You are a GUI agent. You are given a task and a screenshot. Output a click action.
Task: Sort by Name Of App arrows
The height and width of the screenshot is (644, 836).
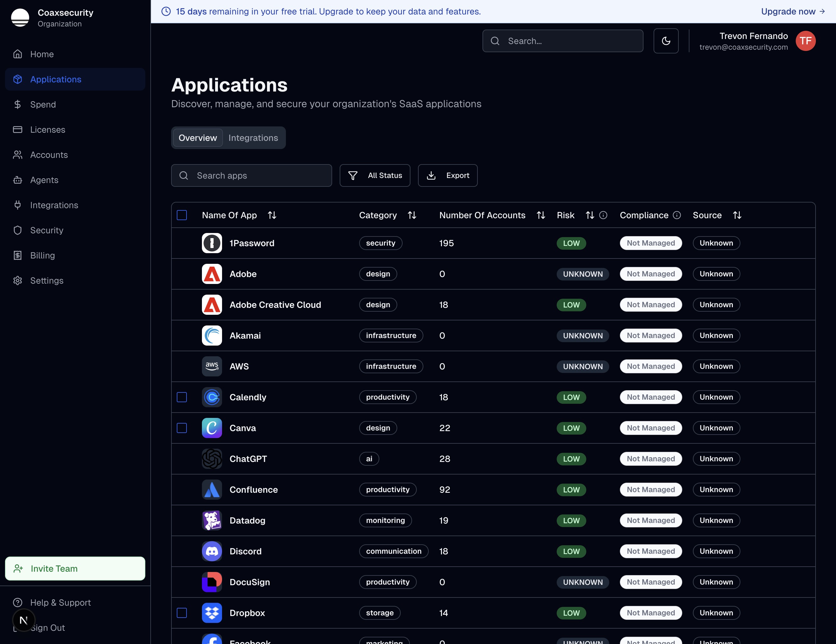272,215
